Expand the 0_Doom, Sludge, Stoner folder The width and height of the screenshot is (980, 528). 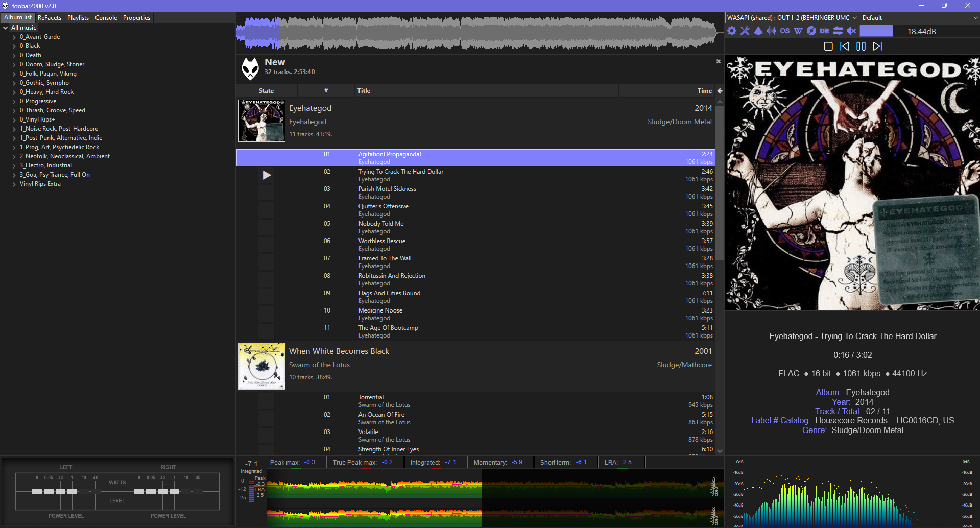pos(14,65)
